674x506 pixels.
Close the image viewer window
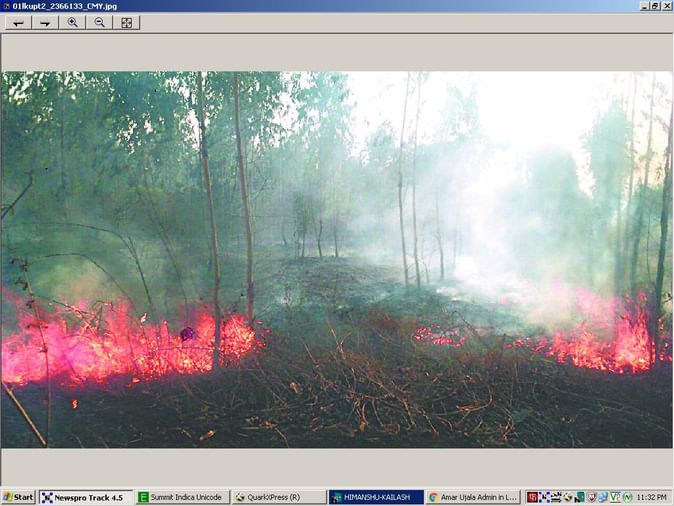pos(667,6)
